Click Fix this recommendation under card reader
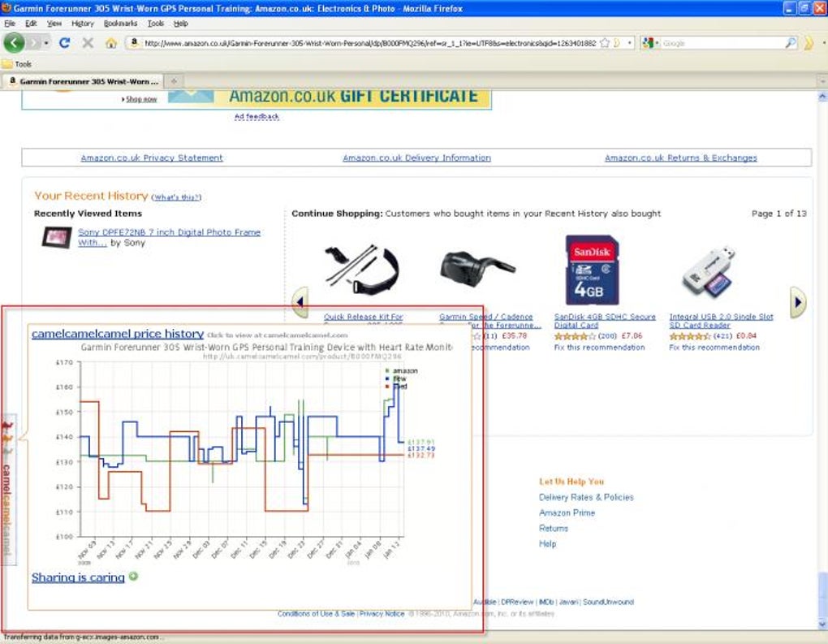 [x=714, y=347]
